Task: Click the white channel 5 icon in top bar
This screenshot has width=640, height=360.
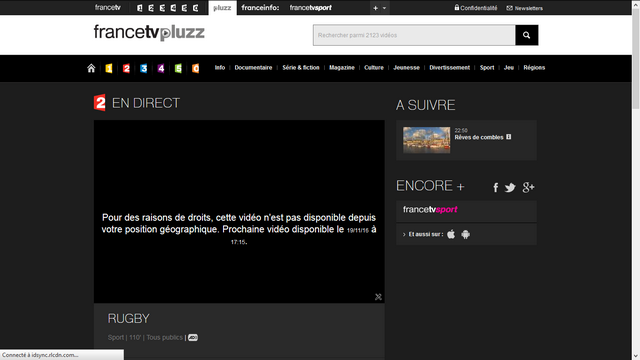Action: (184, 8)
